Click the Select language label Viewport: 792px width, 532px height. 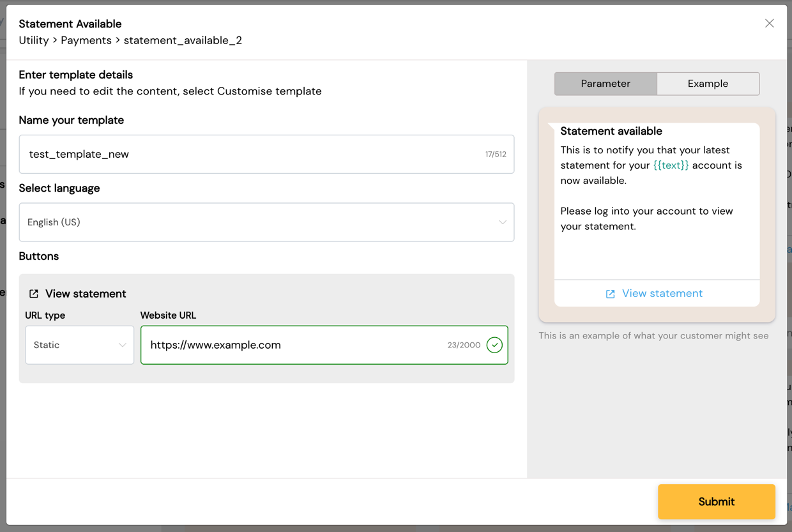tap(59, 188)
